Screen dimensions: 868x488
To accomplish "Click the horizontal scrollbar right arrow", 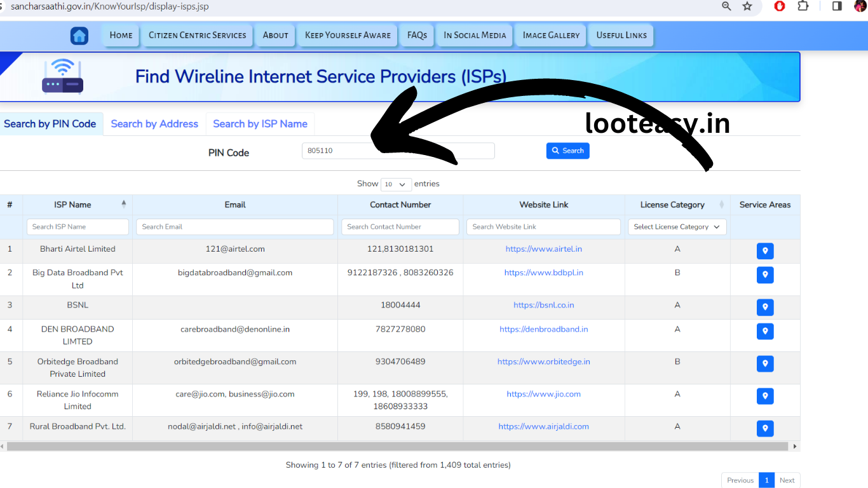I will (x=795, y=447).
